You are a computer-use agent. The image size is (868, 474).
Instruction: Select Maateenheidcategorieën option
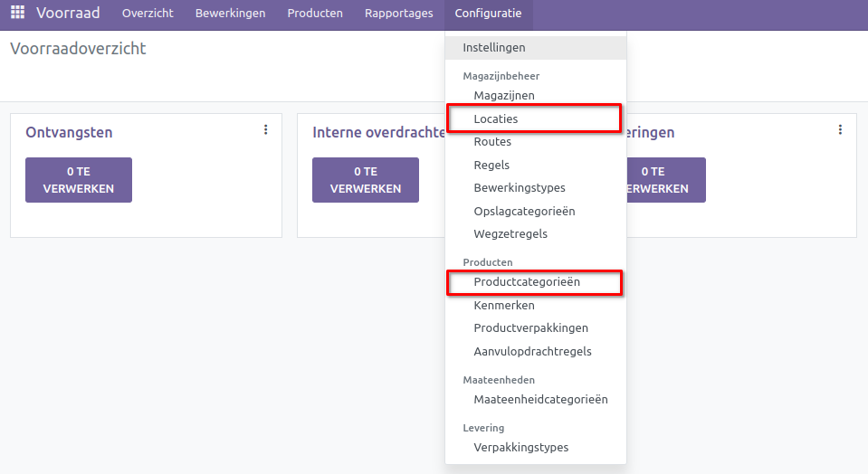click(x=540, y=399)
